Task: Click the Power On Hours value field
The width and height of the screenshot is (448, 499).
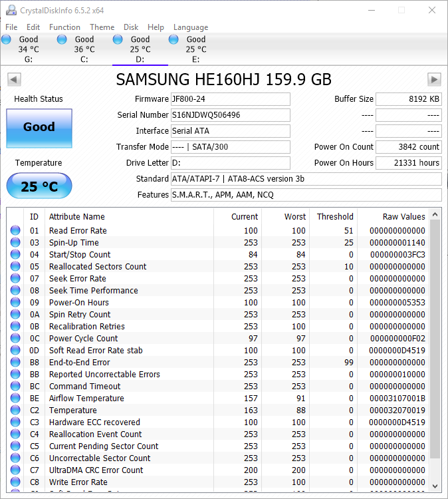Action: coord(409,162)
